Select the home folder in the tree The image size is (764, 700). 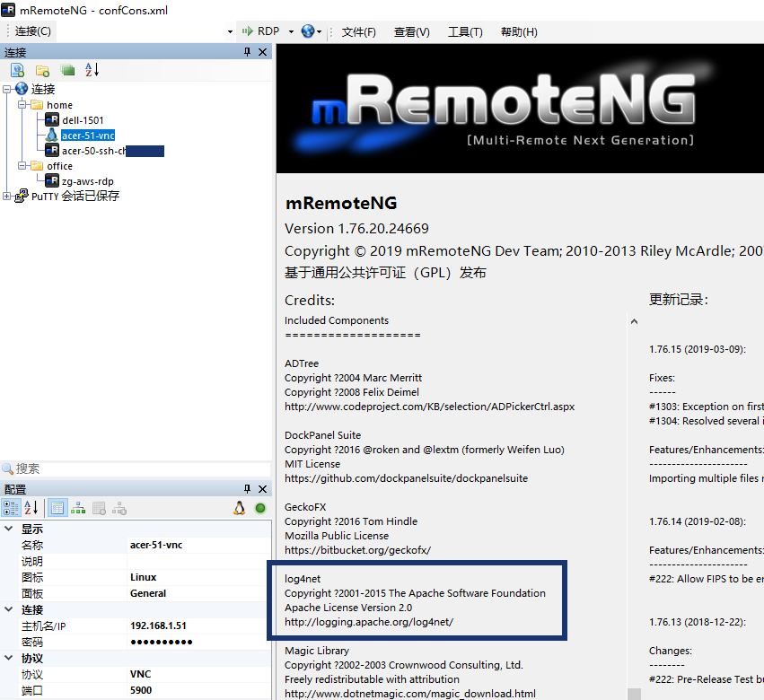(x=59, y=105)
